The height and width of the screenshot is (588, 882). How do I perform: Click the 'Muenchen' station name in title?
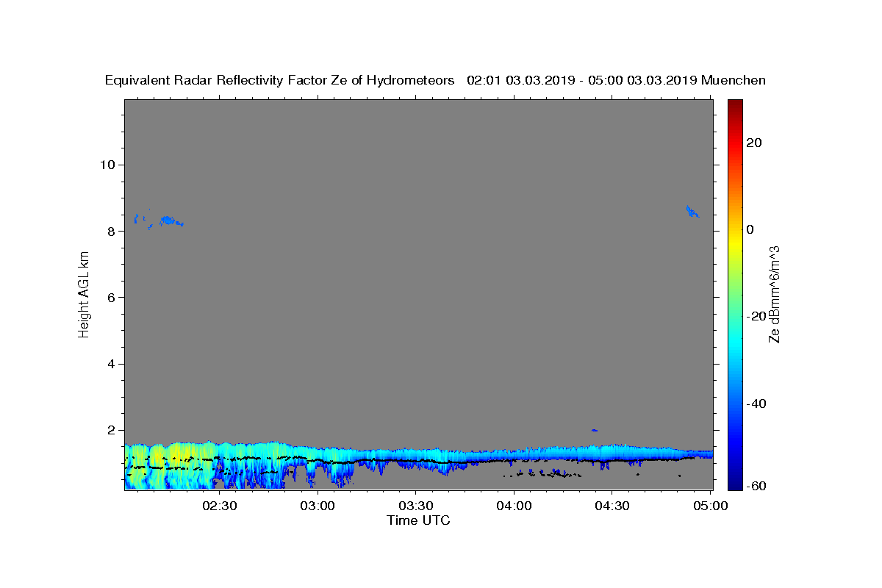click(734, 80)
